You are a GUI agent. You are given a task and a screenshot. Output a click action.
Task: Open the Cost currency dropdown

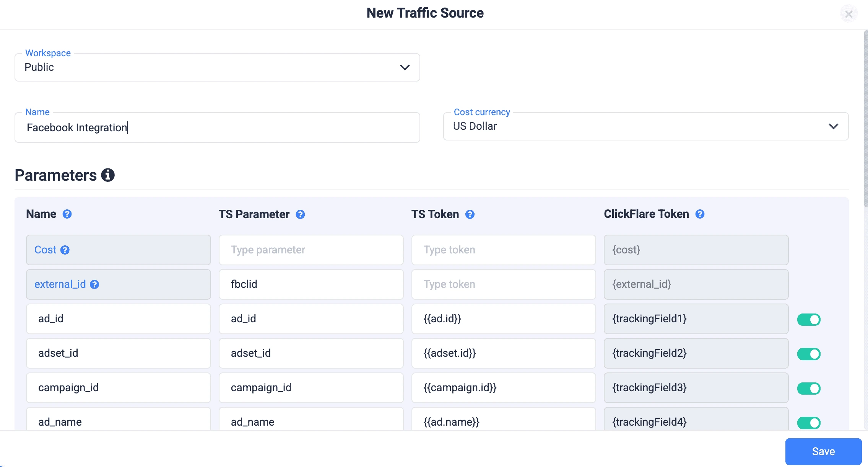tap(646, 126)
